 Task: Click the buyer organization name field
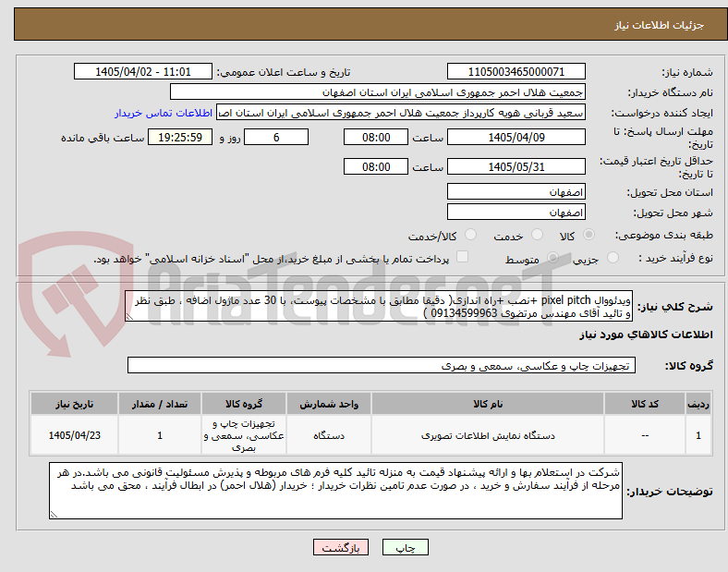(x=378, y=91)
